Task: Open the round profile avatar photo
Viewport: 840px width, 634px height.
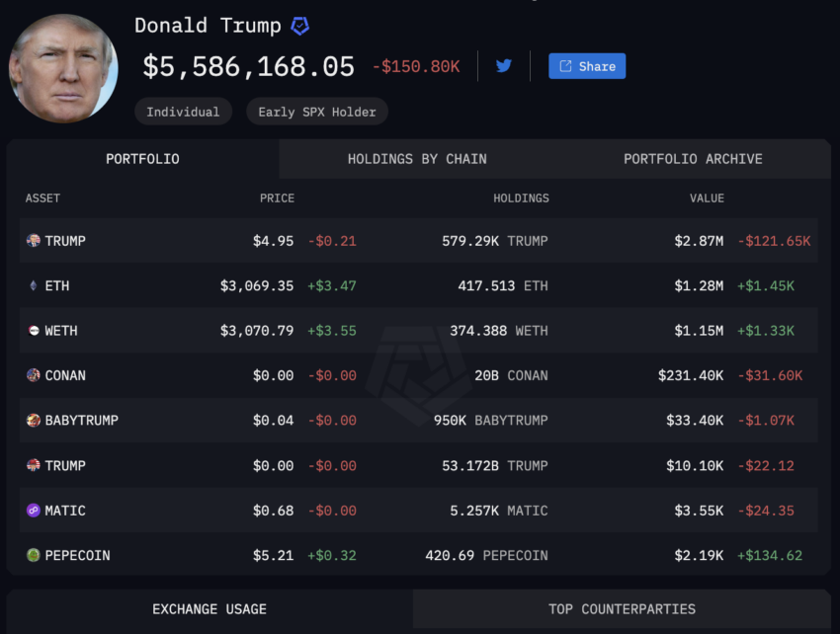Action: pyautogui.click(x=63, y=68)
